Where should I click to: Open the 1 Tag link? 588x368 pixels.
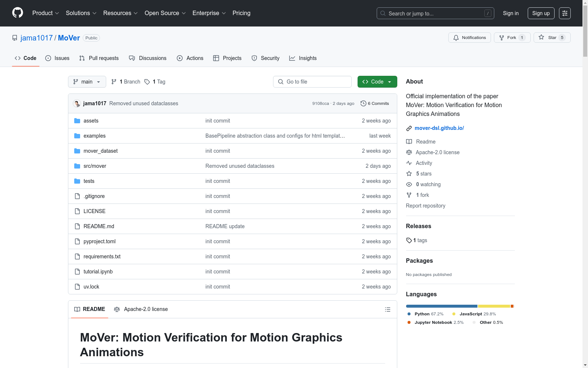point(155,82)
